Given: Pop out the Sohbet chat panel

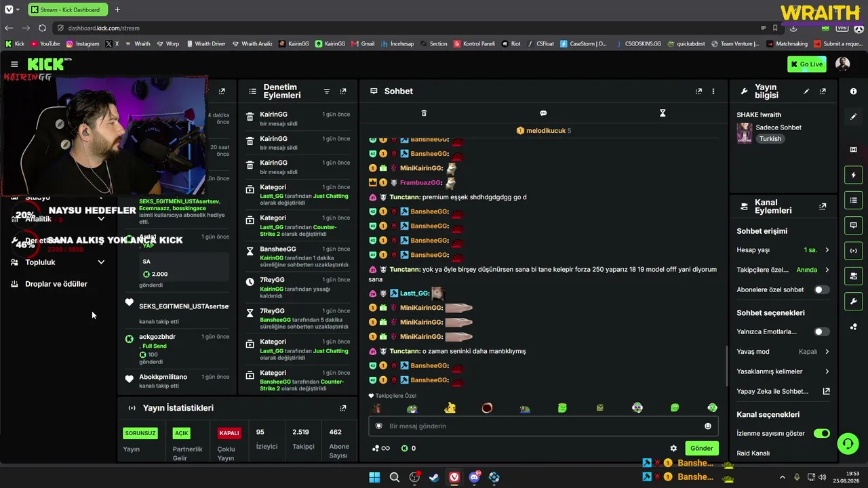Looking at the screenshot, I should pyautogui.click(x=698, y=91).
